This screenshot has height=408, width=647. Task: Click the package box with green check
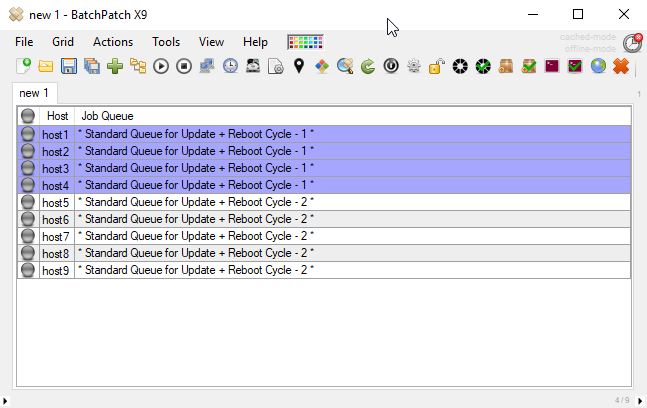tap(529, 66)
